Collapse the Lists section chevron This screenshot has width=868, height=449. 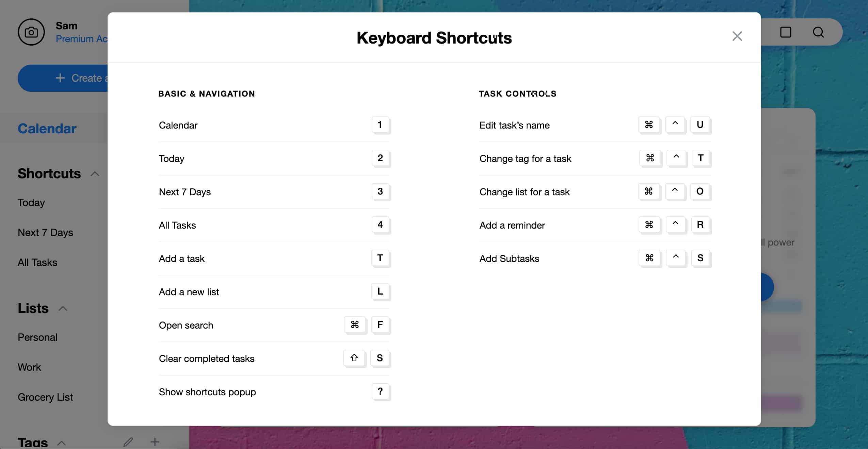[x=63, y=309]
